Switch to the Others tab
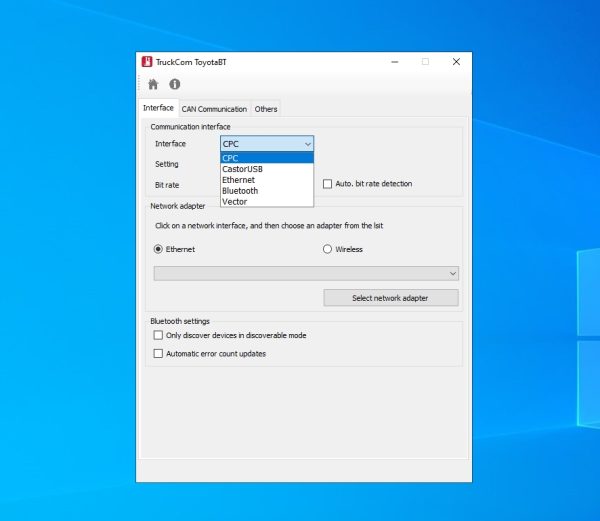Viewport: 600px width, 521px height. [x=266, y=109]
